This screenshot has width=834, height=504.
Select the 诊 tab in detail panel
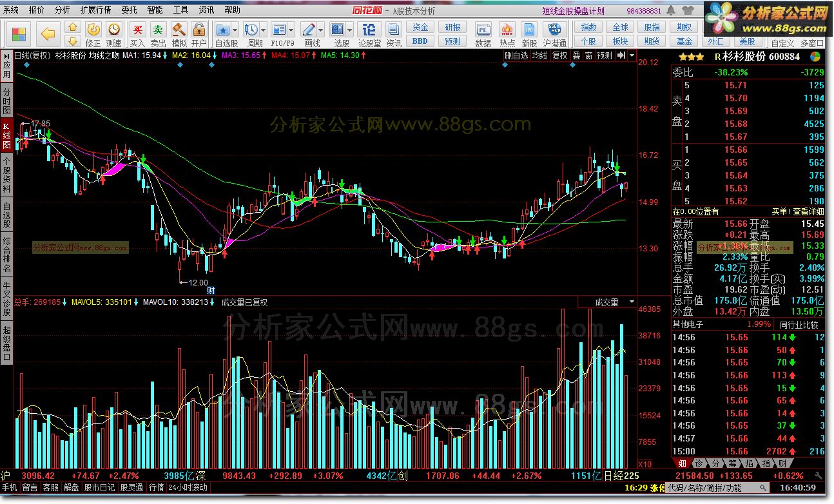pyautogui.click(x=699, y=463)
